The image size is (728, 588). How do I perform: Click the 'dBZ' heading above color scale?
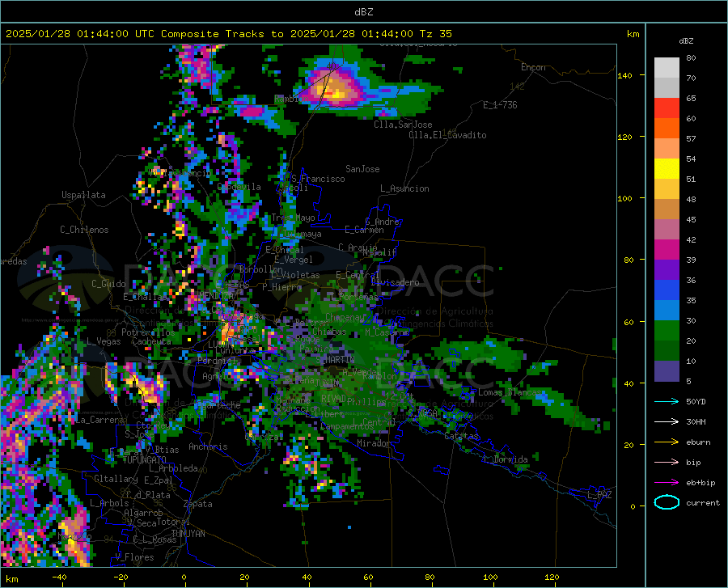click(686, 40)
